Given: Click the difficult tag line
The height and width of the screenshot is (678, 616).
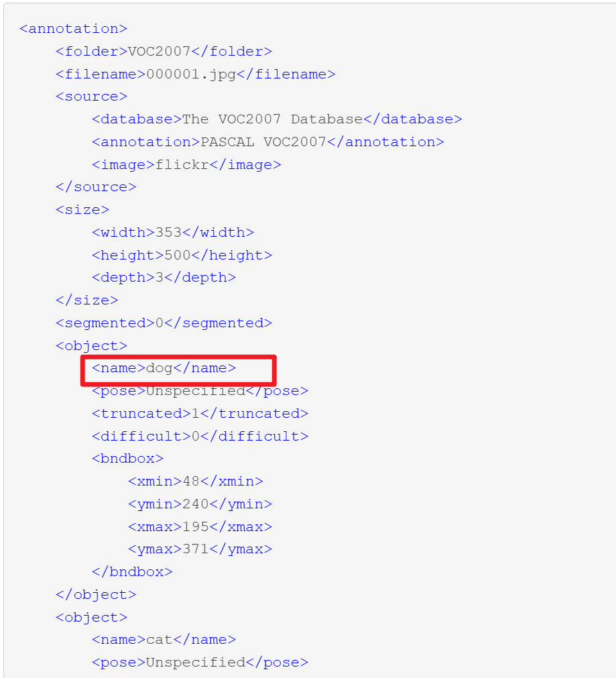Looking at the screenshot, I should pyautogui.click(x=200, y=437).
